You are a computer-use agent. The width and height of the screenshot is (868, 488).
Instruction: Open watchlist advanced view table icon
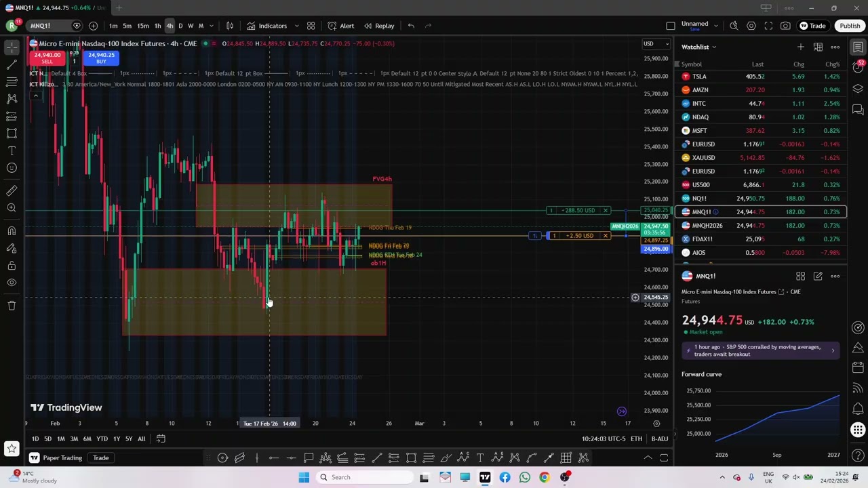click(x=818, y=47)
